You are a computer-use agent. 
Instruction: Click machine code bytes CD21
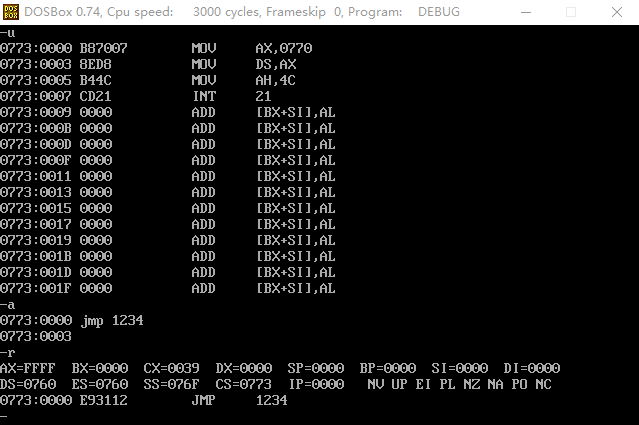(95, 96)
